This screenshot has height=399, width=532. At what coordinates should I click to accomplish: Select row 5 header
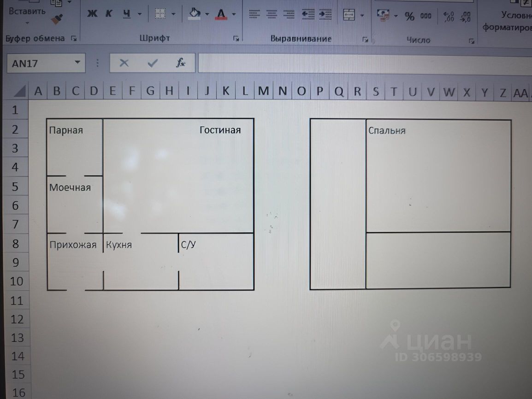[x=15, y=186]
